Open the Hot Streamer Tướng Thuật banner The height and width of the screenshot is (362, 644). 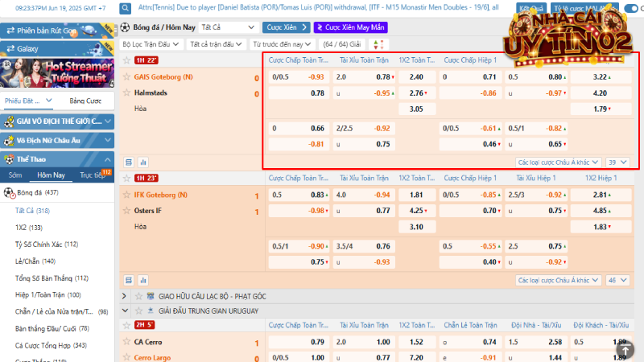(x=57, y=72)
